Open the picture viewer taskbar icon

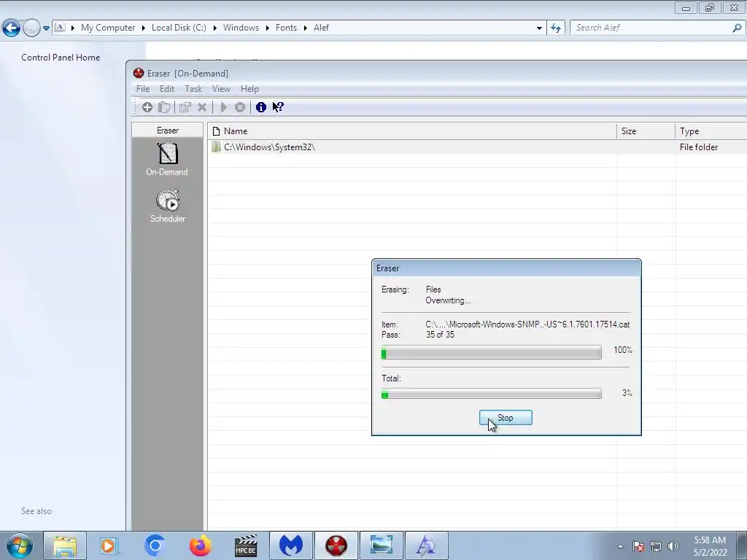click(382, 545)
